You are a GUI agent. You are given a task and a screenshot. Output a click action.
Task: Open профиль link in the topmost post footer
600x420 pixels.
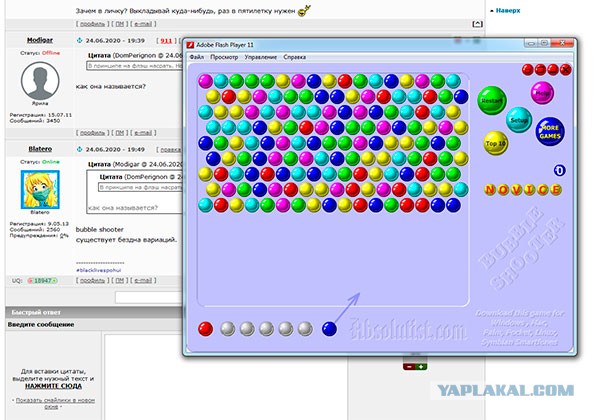pyautogui.click(x=92, y=24)
